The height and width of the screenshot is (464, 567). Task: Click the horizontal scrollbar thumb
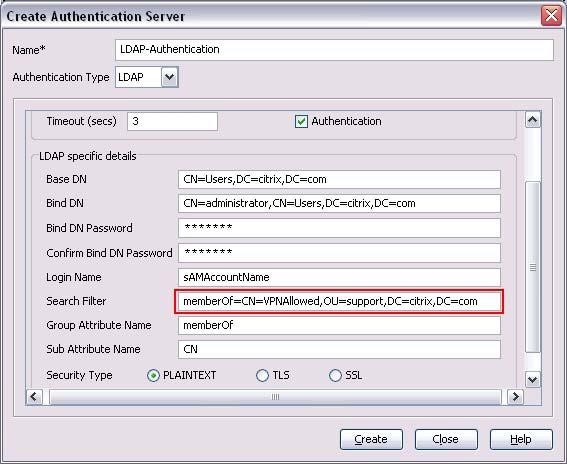coord(275,397)
